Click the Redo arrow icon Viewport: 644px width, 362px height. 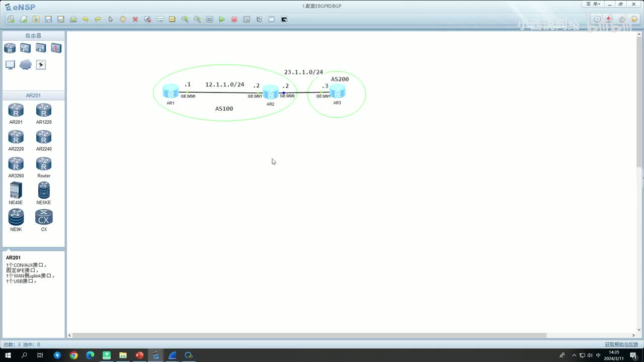pos(98,19)
